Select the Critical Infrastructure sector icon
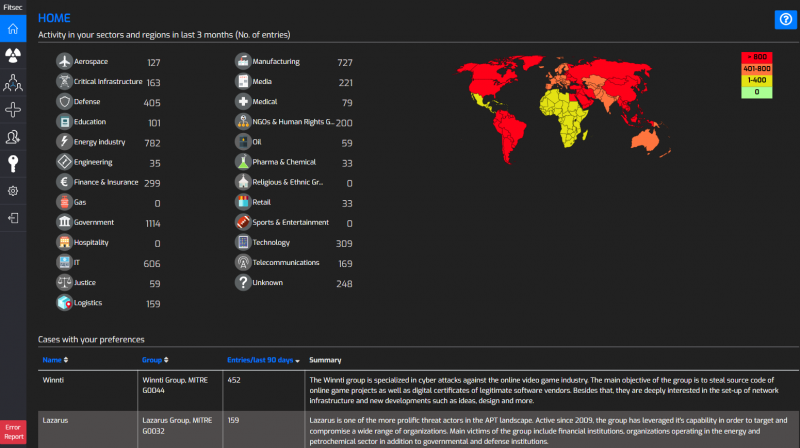Image resolution: width=800 pixels, height=448 pixels. (x=64, y=81)
